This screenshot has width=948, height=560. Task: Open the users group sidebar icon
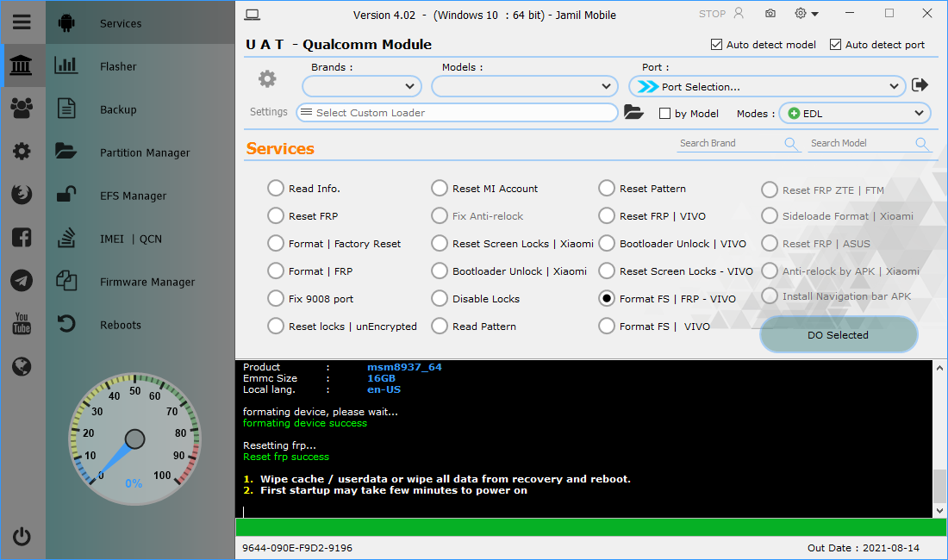[22, 109]
